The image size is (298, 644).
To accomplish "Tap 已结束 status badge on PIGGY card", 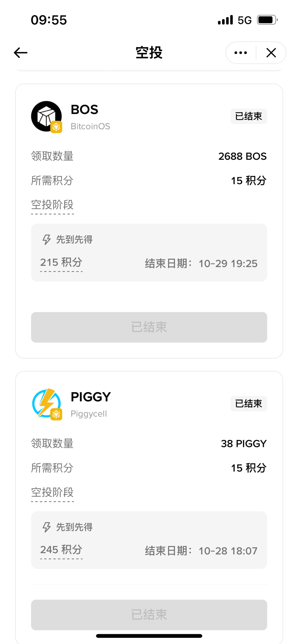I will click(x=249, y=404).
